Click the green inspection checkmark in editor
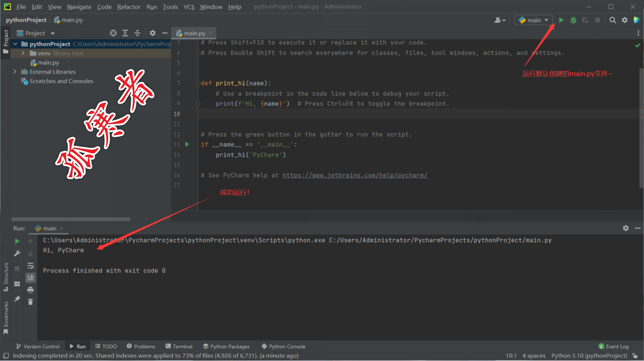 [x=637, y=45]
